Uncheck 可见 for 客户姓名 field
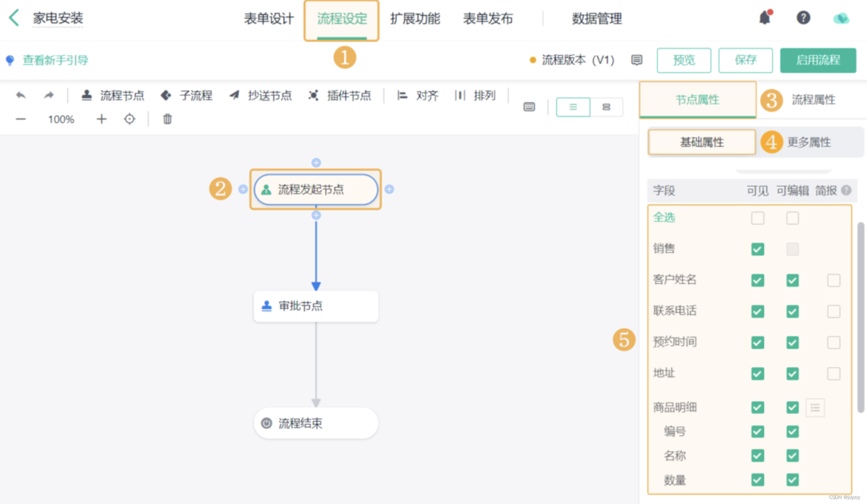 pos(758,280)
